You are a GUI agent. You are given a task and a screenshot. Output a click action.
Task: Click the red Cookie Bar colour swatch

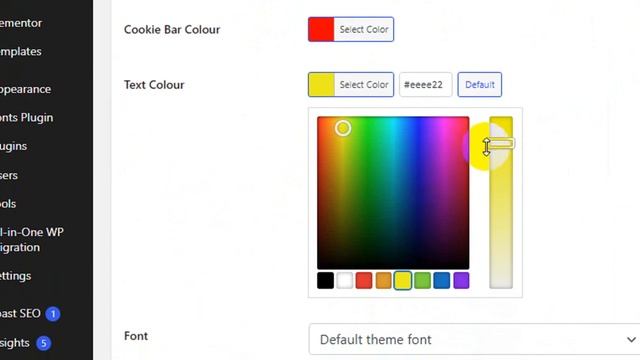coord(321,29)
